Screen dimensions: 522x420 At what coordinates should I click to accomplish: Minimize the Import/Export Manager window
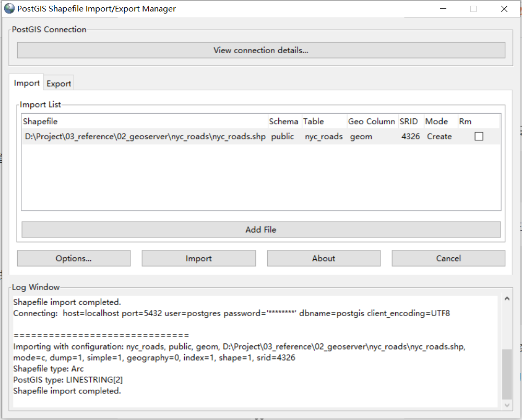[443, 9]
